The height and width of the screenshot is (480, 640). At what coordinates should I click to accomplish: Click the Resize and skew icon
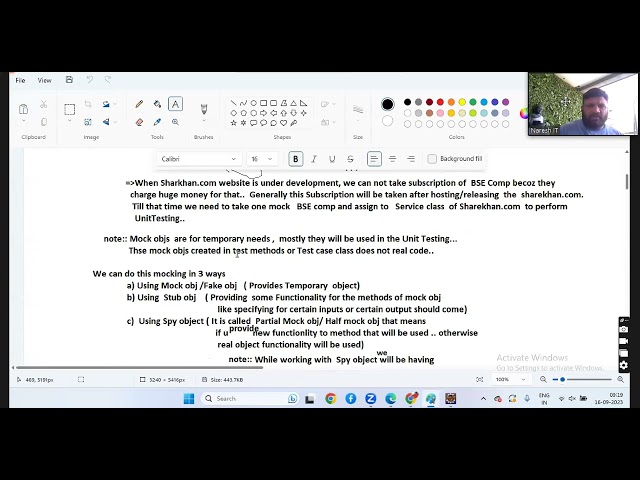point(88,122)
